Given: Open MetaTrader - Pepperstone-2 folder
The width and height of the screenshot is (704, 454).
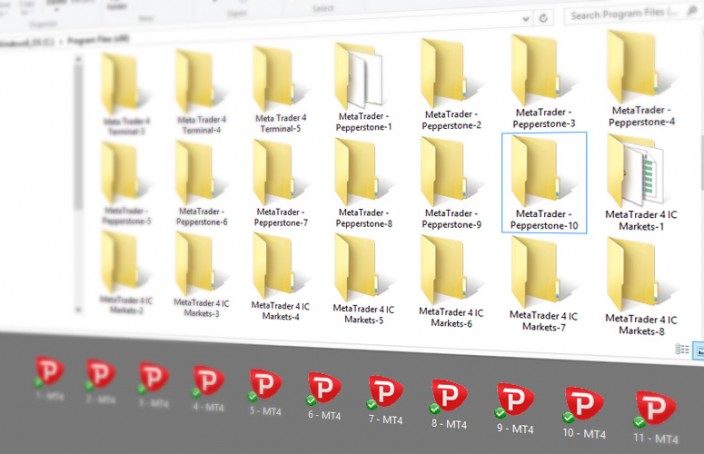Looking at the screenshot, I should 451,85.
